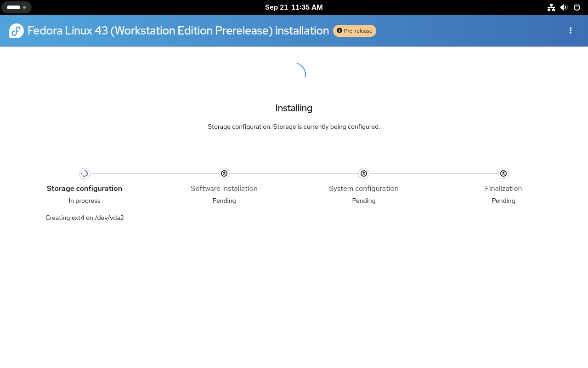Open the clock showing Sep 21 11:35 AM
Screen dimensions: 588x368
click(294, 7)
